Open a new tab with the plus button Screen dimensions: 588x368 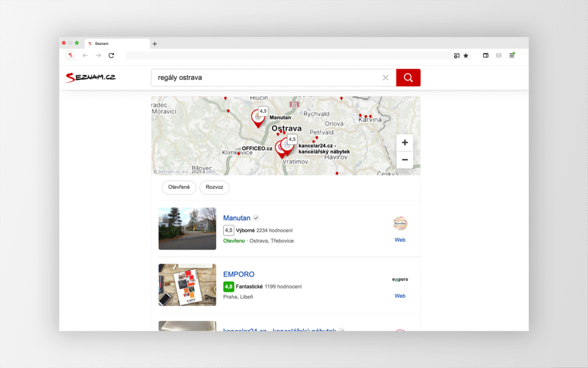(x=154, y=44)
